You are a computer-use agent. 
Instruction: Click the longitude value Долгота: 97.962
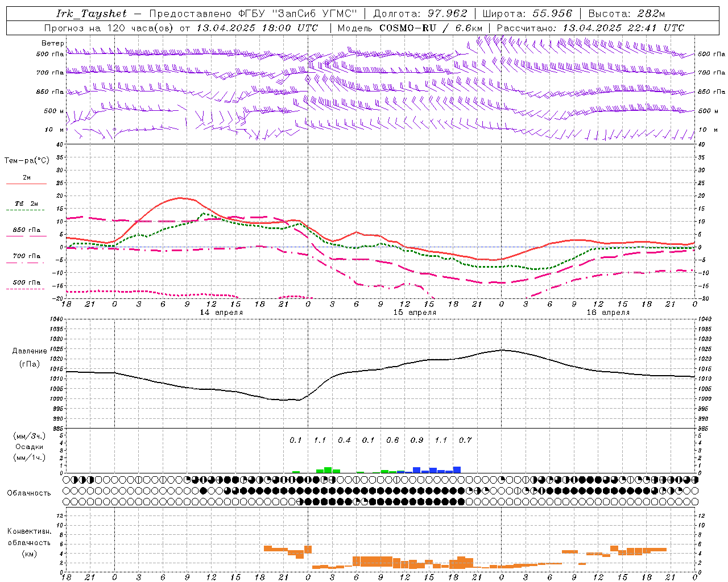click(420, 14)
